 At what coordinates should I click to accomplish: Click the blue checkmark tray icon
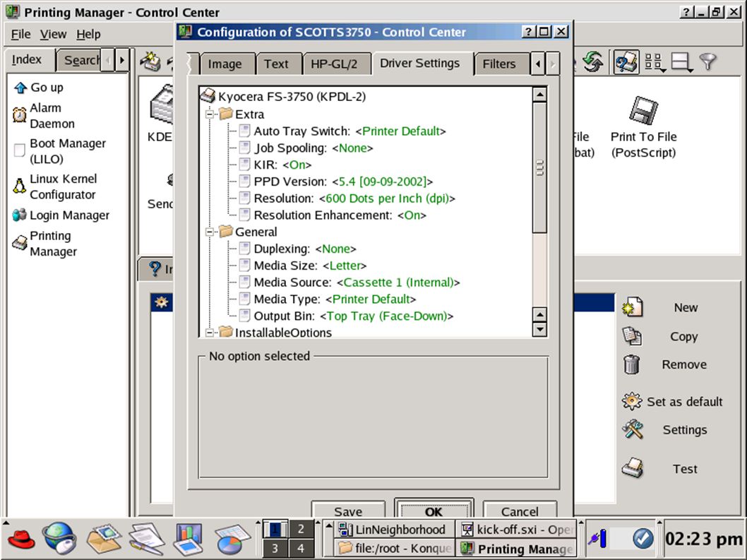pyautogui.click(x=643, y=539)
